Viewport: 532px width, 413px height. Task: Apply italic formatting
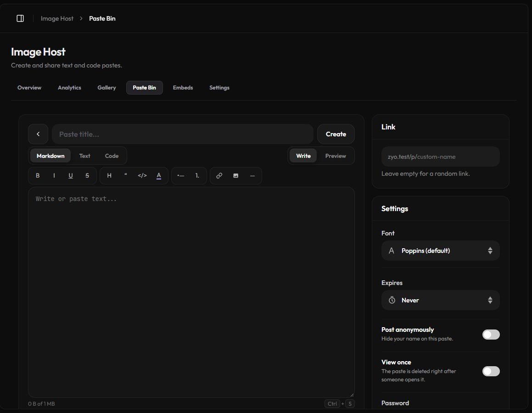54,176
